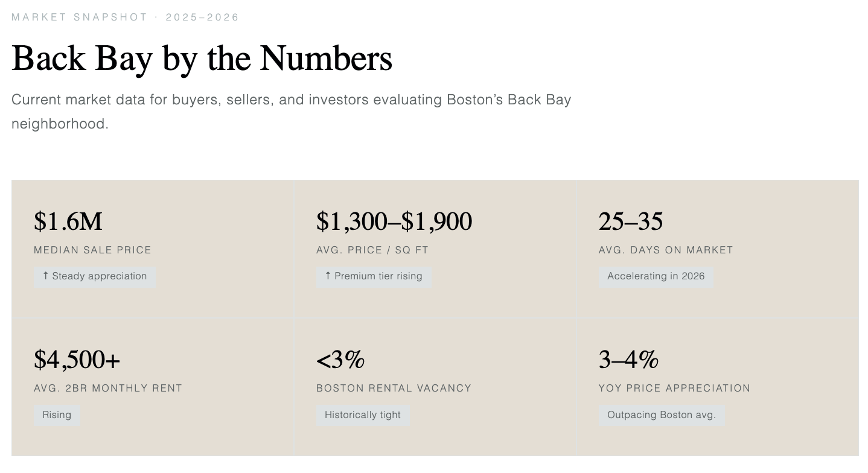This screenshot has width=868, height=473.
Task: Click the $1.6M median sale price figure
Action: pyautogui.click(x=68, y=221)
